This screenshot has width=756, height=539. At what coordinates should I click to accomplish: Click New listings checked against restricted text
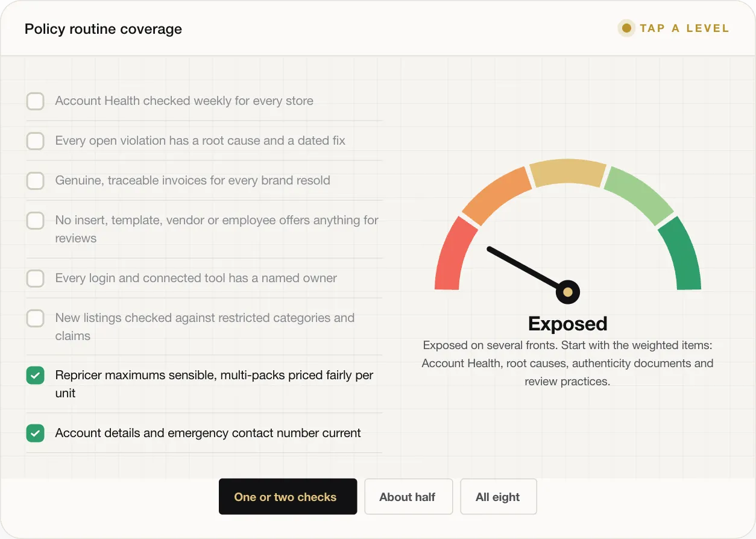(x=205, y=327)
